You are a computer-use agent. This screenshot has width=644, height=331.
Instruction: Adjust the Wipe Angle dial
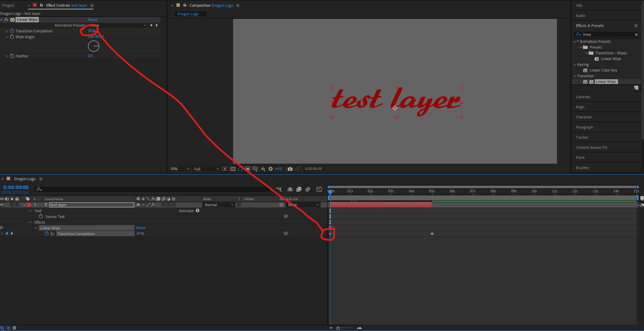point(94,46)
